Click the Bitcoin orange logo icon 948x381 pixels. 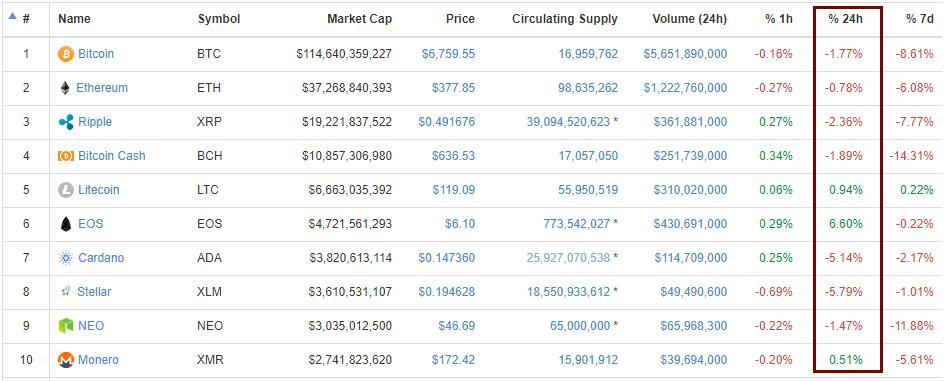point(65,54)
